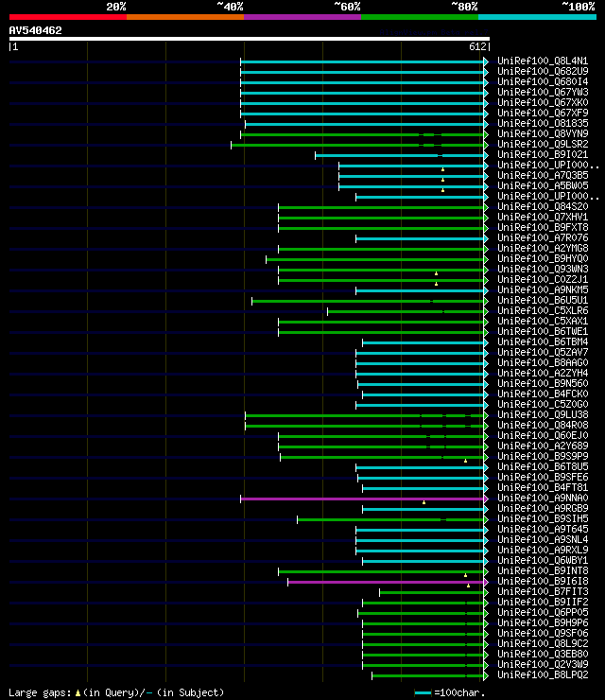Open hit UniRef100_Q84S20
605x700 pixels.
tap(543, 207)
